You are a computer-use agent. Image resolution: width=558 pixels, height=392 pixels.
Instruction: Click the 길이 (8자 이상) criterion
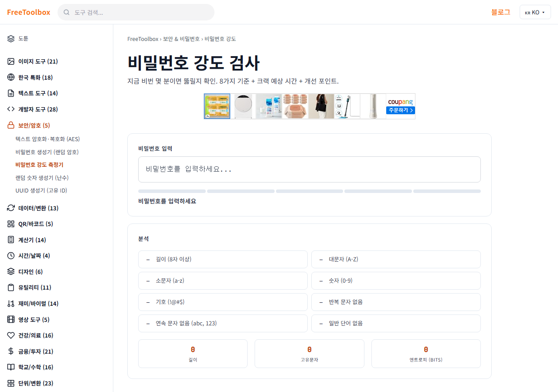tap(223, 259)
